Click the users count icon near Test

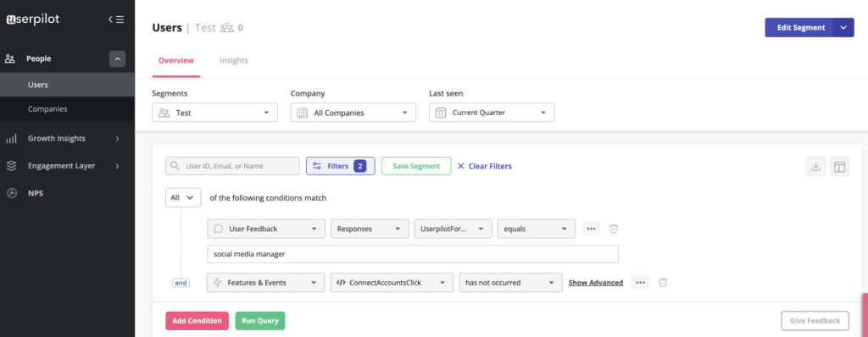pyautogui.click(x=227, y=28)
